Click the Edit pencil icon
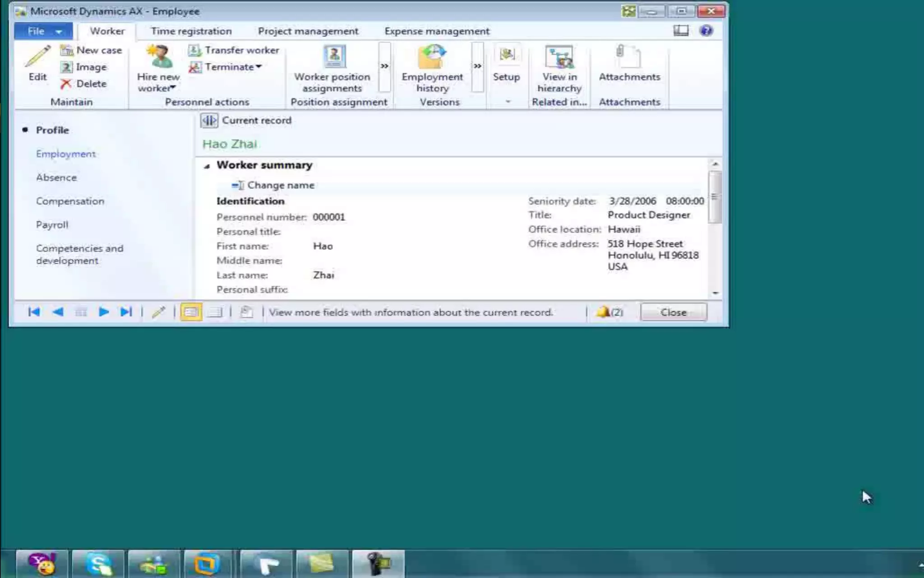 37,56
